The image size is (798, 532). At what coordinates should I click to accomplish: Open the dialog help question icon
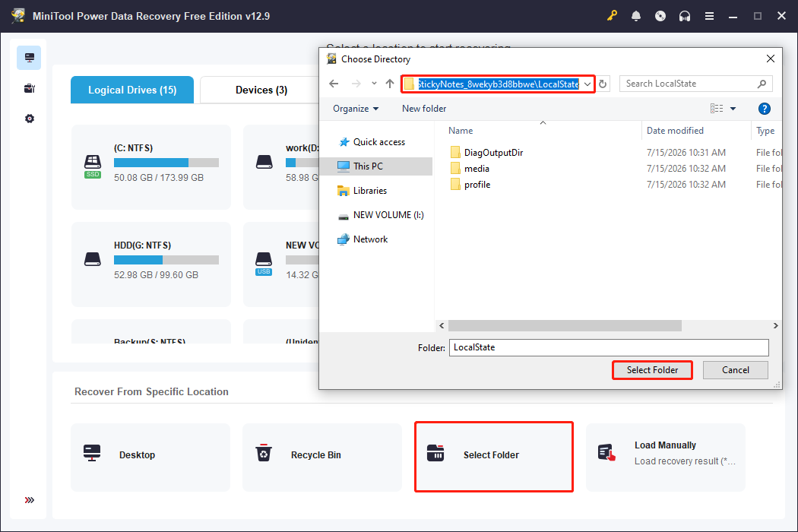click(x=764, y=109)
